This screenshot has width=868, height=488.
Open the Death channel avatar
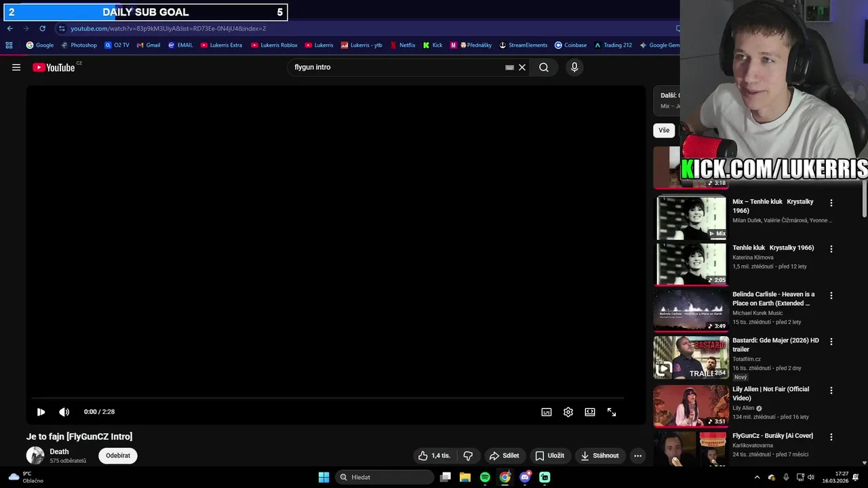coord(35,455)
